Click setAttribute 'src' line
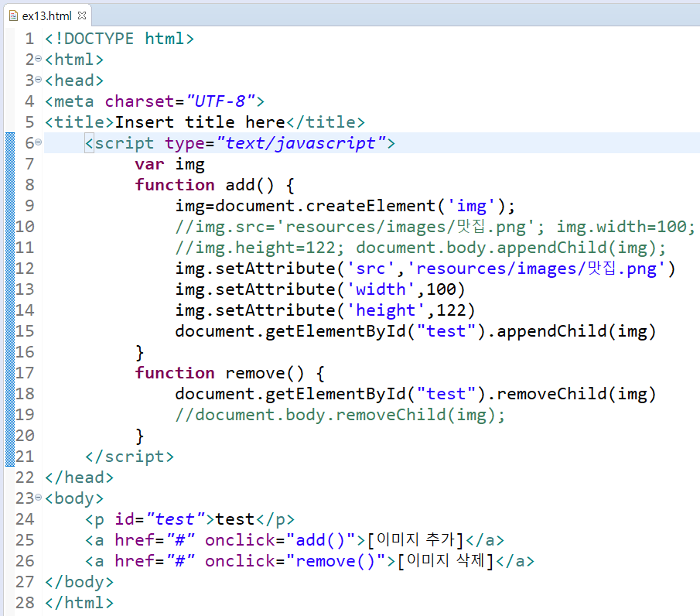The width and height of the screenshot is (700, 616). [425, 269]
